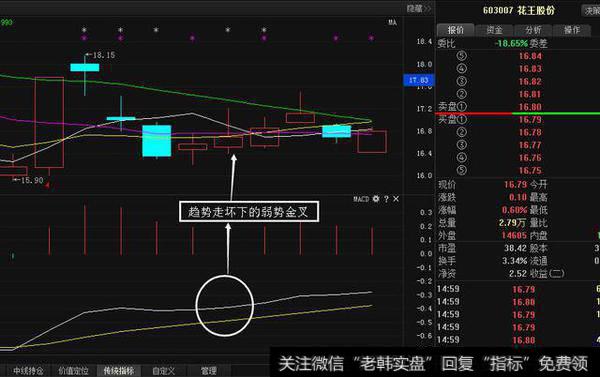Click the stock title 603007 花王股份
This screenshot has height=377, width=600.
pyautogui.click(x=518, y=10)
